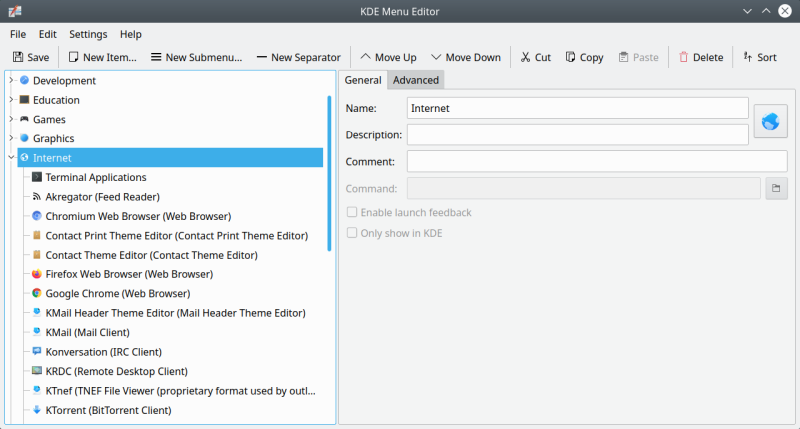800x429 pixels.
Task: Select Contact Theme Editor (Contact Theme Editor) icon
Action: (x=37, y=255)
